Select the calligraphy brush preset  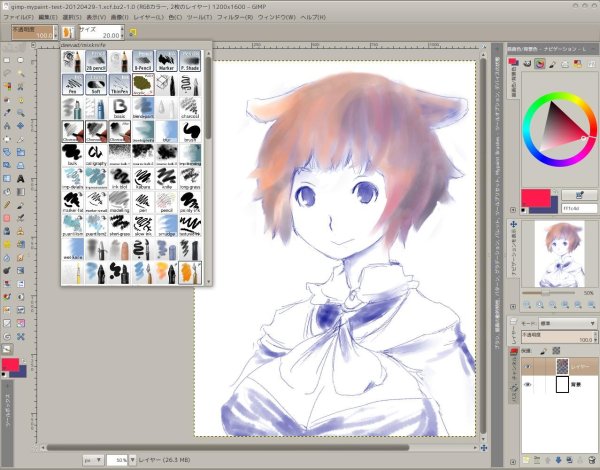click(x=98, y=153)
